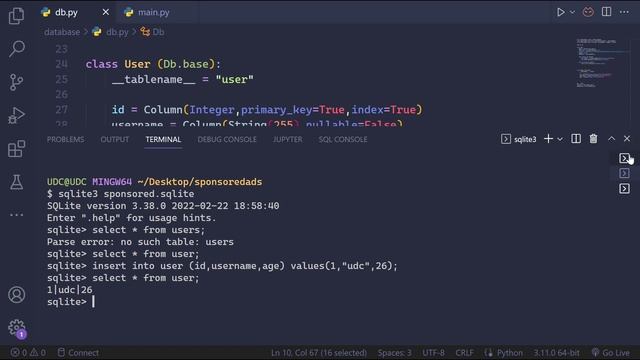The width and height of the screenshot is (640, 360).
Task: Run the Python file with play button
Action: (x=560, y=12)
